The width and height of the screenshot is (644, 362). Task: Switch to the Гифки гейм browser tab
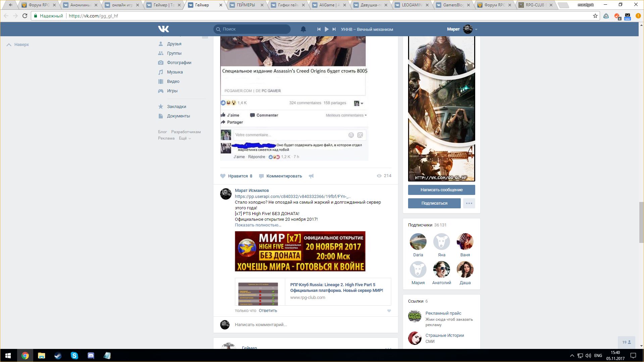(x=288, y=5)
